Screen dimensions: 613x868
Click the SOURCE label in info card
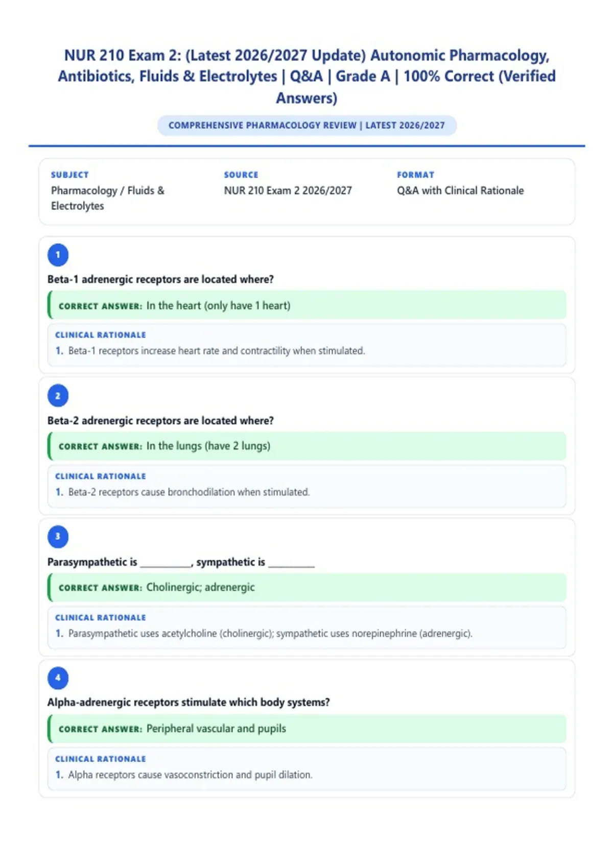(x=241, y=175)
